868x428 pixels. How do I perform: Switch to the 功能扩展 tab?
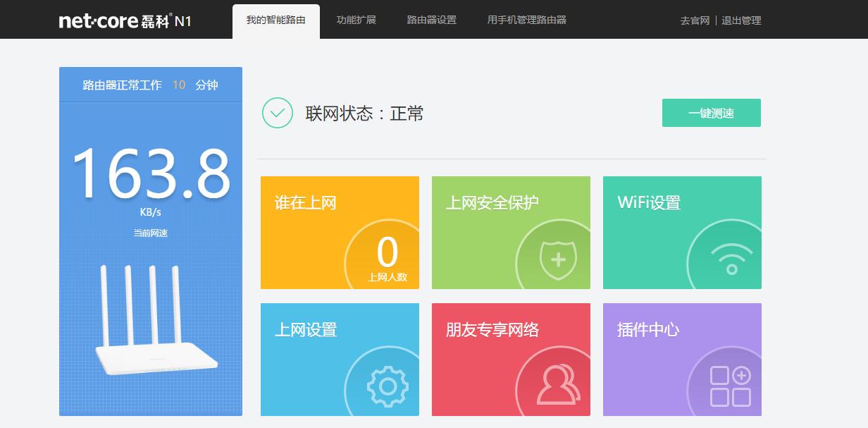point(356,20)
